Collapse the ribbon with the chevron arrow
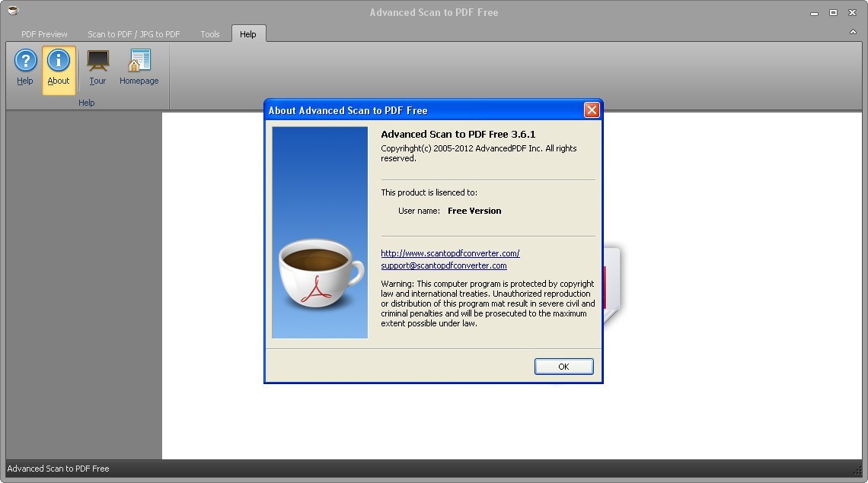 click(853, 32)
